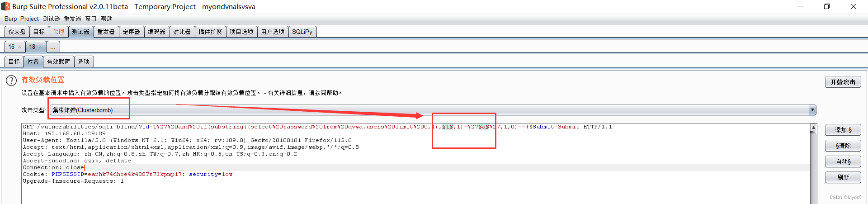The image size is (868, 204).
Task: Click the Accept-Language header line
Action: coord(160,154)
